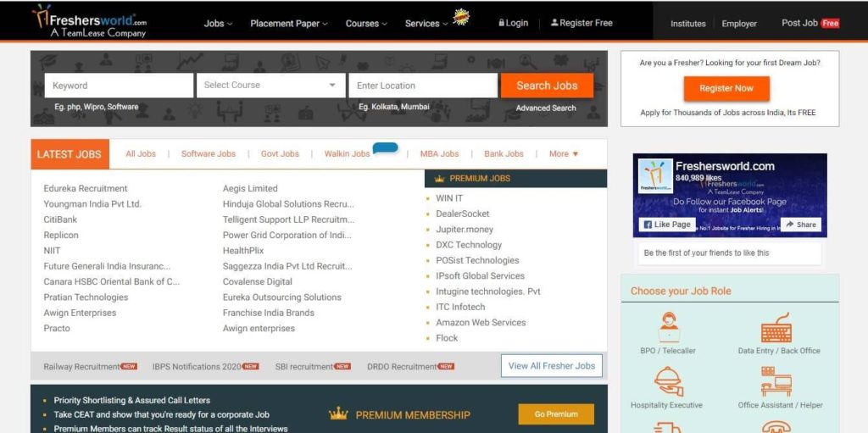Open Post Job Free link

[x=810, y=23]
